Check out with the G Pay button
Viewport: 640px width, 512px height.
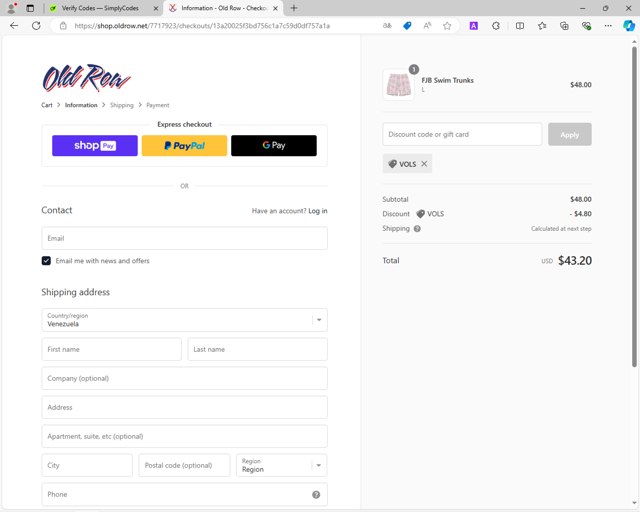click(x=273, y=146)
